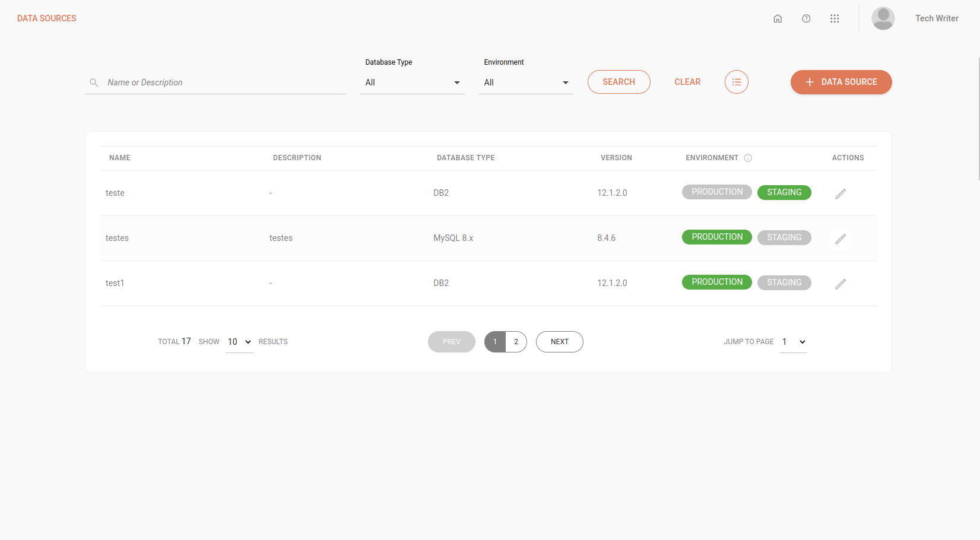Edit the teste data source with the pencil icon
Viewport: 980px width, 540px height.
coord(841,193)
